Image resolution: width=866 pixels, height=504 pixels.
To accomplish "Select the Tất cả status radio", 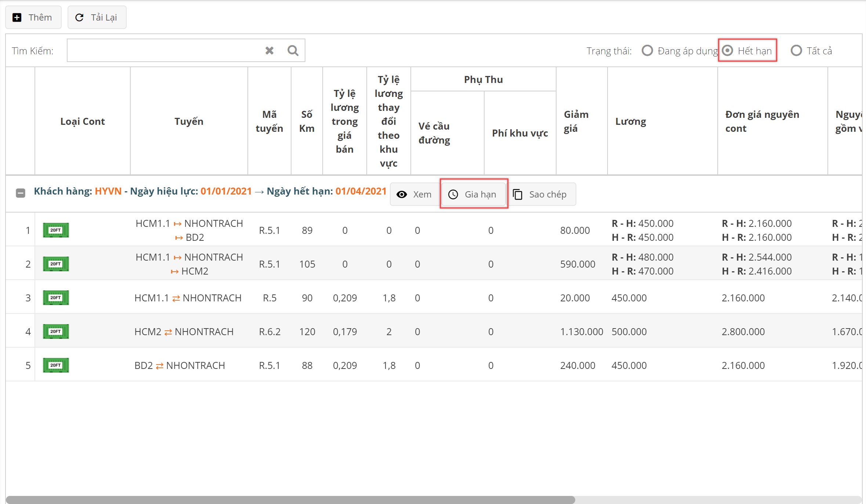I will click(x=796, y=50).
